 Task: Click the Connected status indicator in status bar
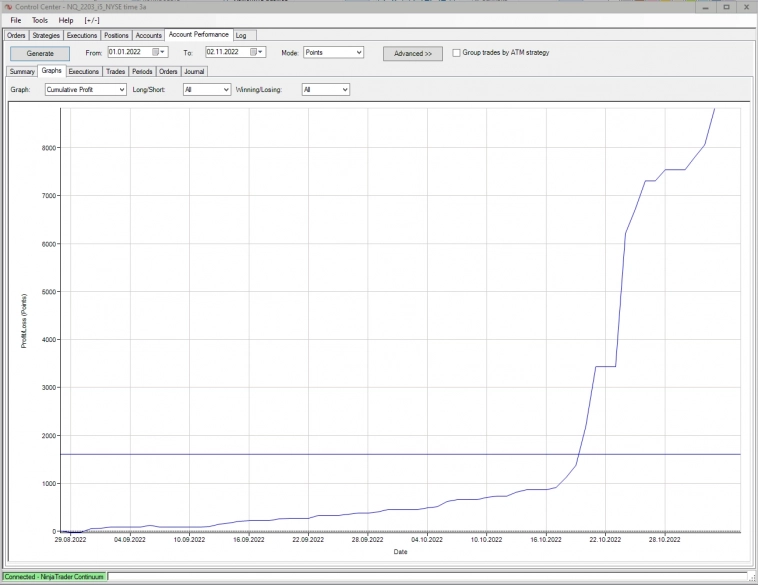pos(53,577)
